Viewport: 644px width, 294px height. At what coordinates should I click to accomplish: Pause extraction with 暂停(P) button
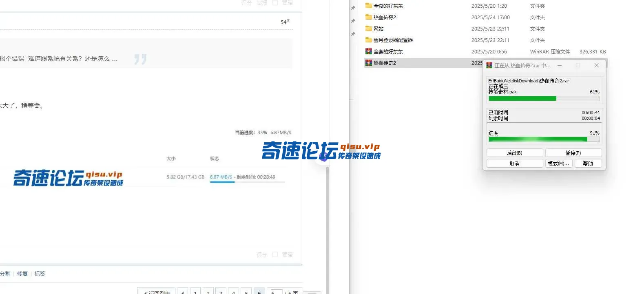573,153
